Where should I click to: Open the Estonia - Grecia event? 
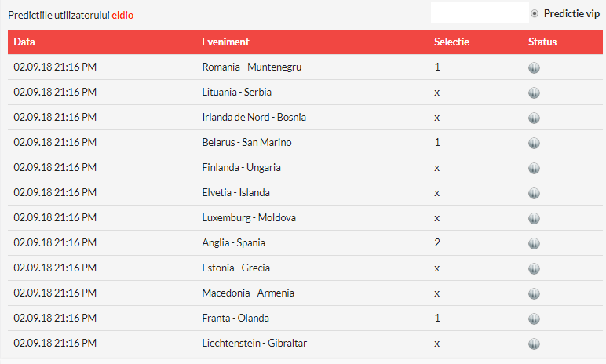point(235,268)
